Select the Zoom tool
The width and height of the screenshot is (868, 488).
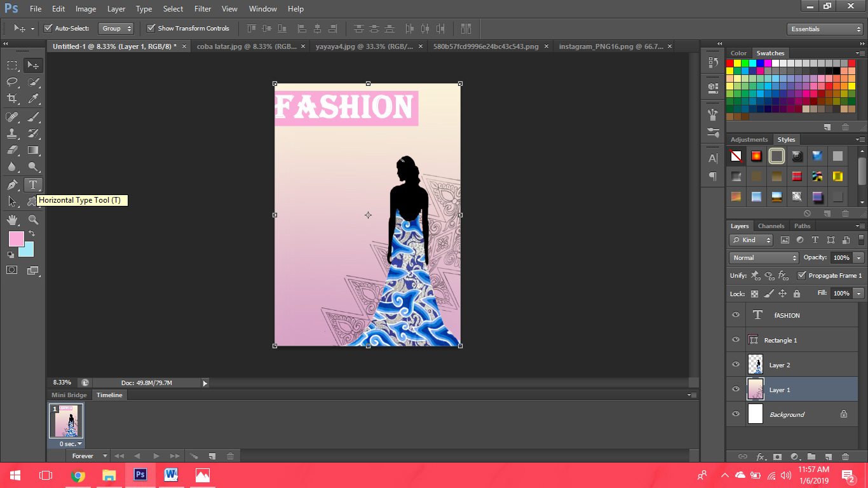tap(33, 219)
